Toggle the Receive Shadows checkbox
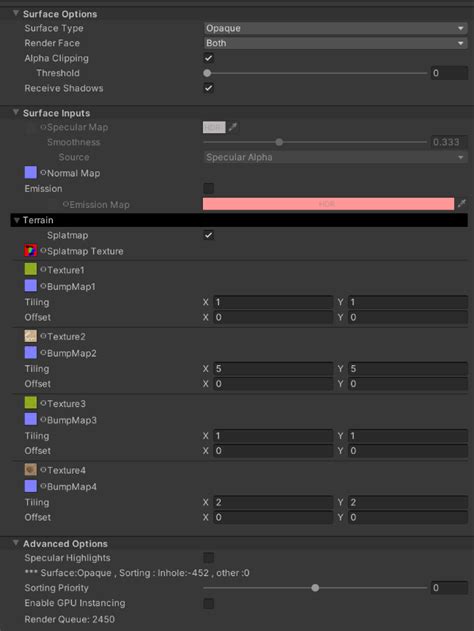This screenshot has width=474, height=631. click(208, 88)
